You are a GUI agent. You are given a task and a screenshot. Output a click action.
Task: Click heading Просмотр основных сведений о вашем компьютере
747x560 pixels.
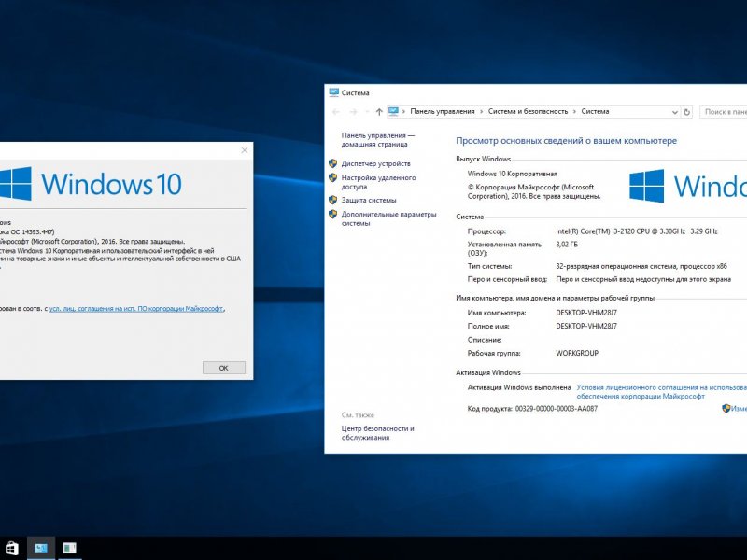coord(566,141)
